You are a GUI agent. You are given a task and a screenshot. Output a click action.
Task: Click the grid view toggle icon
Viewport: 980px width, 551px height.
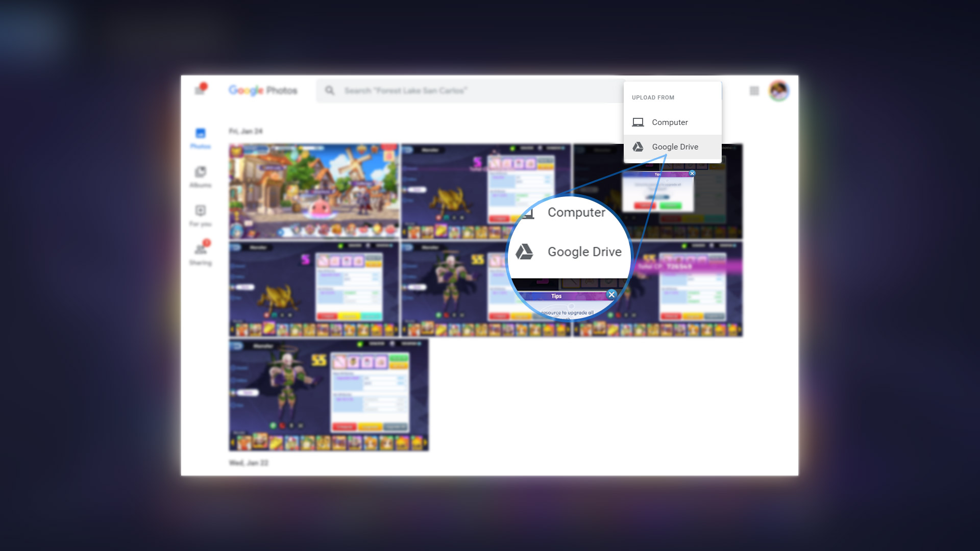tap(754, 90)
